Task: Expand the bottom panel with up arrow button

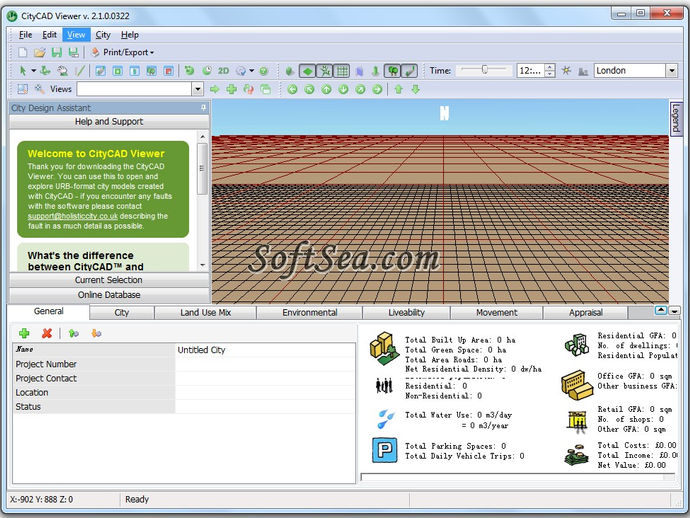Action: (661, 311)
